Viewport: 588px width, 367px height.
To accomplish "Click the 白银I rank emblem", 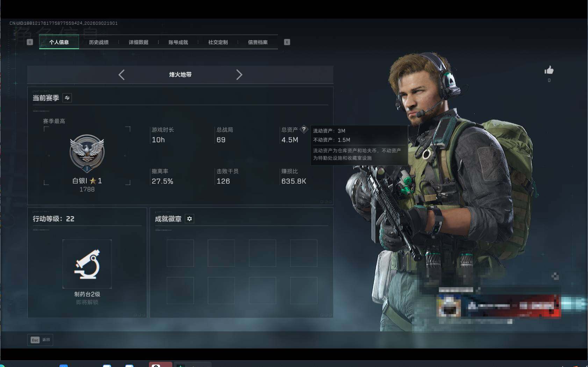I will coord(87,153).
